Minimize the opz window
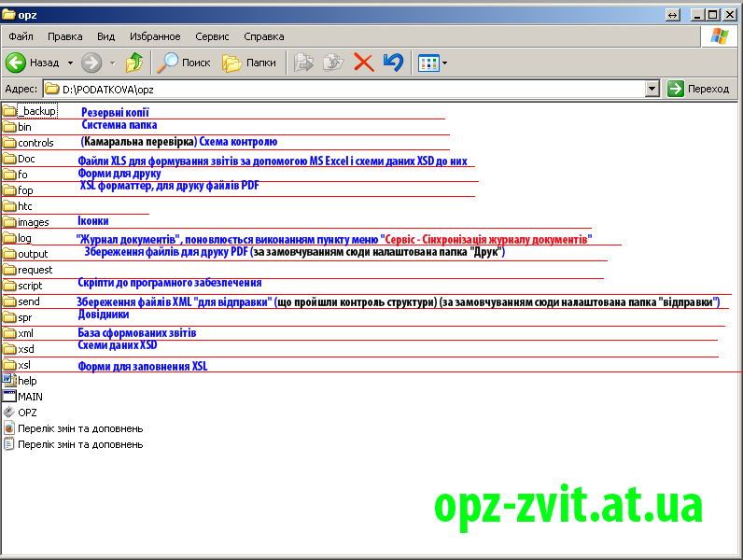The image size is (743, 560). pos(697,15)
